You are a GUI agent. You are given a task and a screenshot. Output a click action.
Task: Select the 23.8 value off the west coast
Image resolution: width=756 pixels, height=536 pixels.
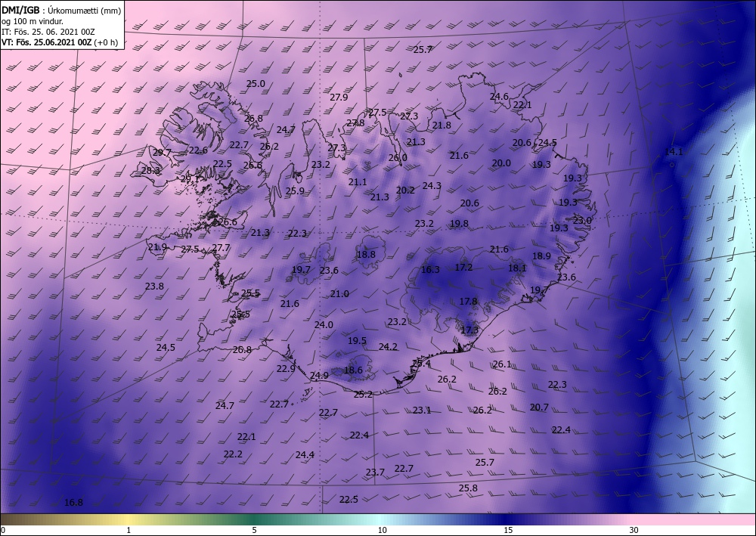tap(154, 286)
